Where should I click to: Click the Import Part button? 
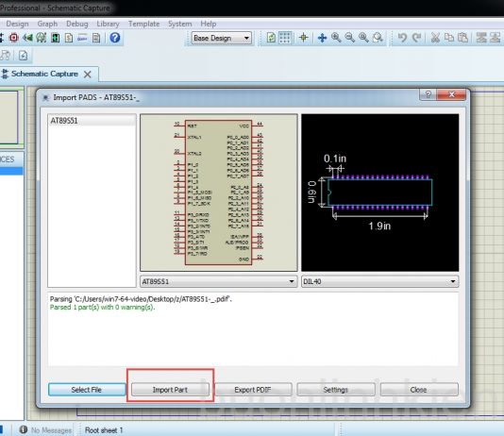[x=170, y=390]
